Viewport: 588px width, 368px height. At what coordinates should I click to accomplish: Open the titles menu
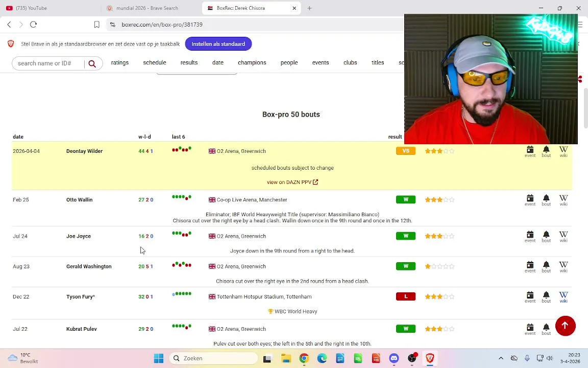point(378,63)
